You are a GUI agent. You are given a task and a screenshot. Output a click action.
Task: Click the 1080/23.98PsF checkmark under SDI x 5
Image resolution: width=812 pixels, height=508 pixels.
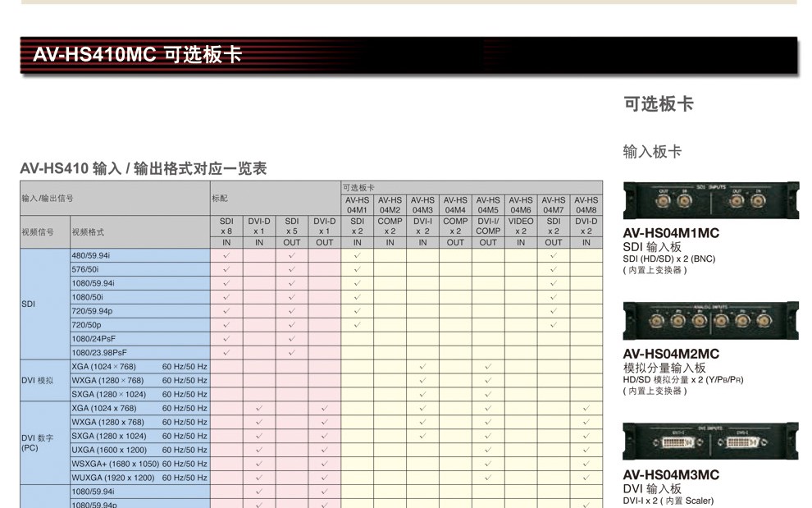[x=291, y=353]
